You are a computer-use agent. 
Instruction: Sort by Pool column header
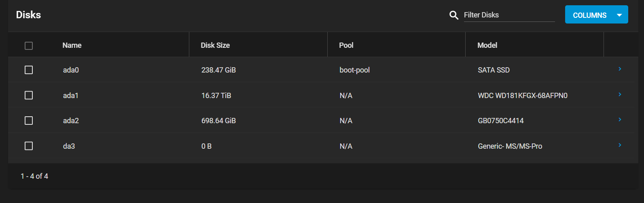coord(346,45)
